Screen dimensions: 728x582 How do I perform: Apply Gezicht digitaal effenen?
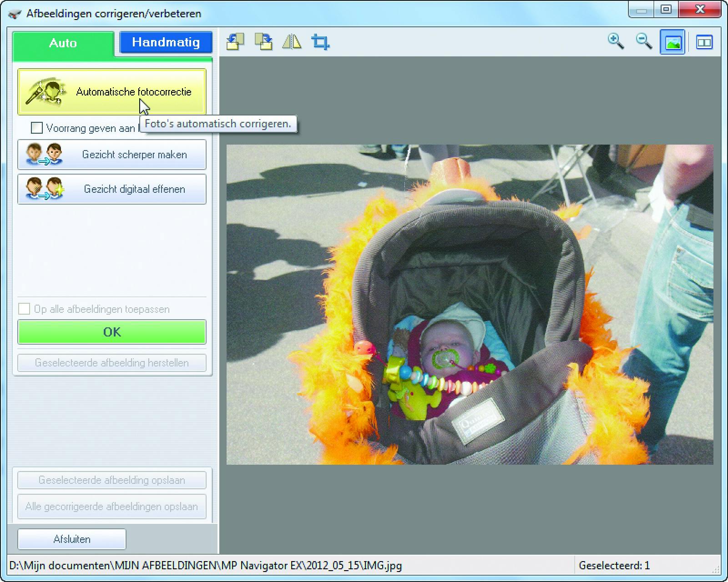pyautogui.click(x=112, y=189)
